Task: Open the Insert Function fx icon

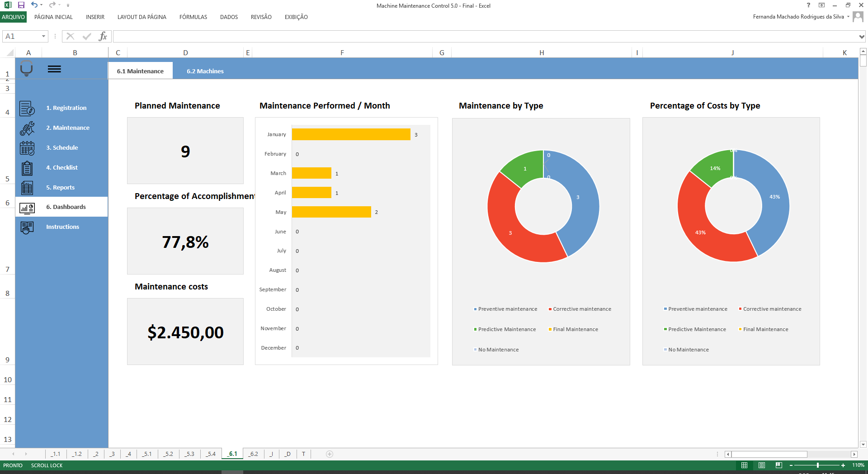Action: 104,36
